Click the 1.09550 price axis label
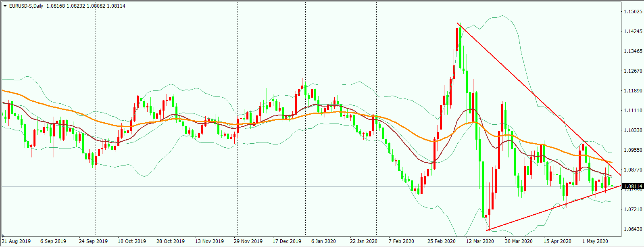Viewport: 644px width, 247px height. coord(633,150)
